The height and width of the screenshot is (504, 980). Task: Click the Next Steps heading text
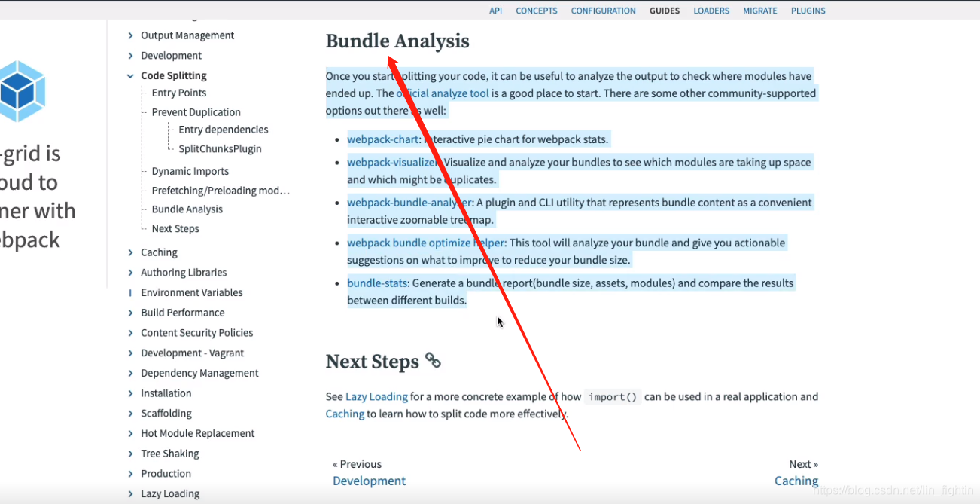click(x=372, y=362)
